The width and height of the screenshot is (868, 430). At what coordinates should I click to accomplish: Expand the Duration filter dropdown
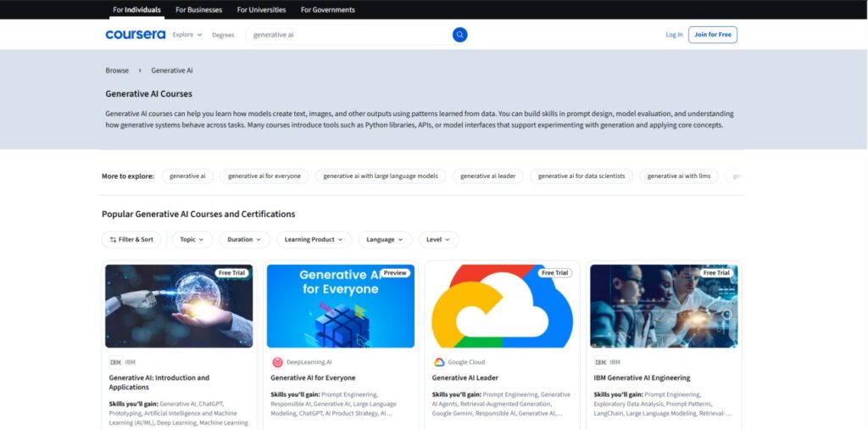click(245, 239)
